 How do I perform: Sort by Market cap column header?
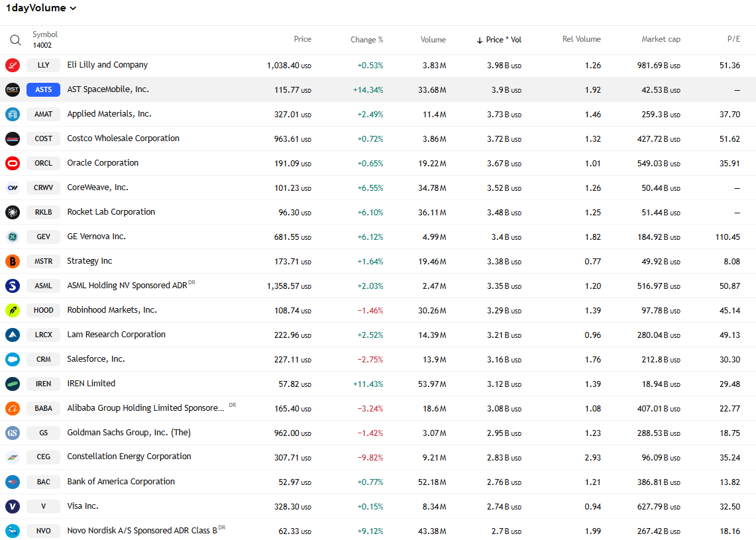(x=661, y=40)
